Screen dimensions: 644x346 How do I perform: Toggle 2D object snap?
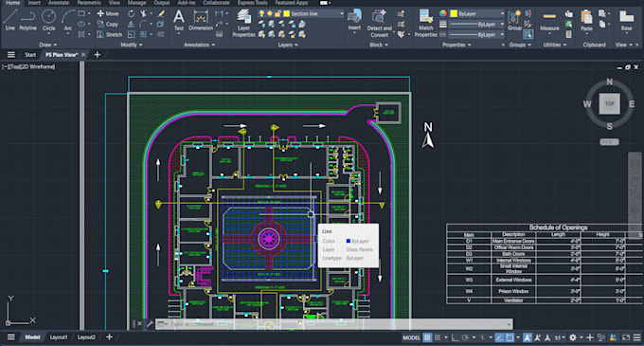(x=510, y=337)
